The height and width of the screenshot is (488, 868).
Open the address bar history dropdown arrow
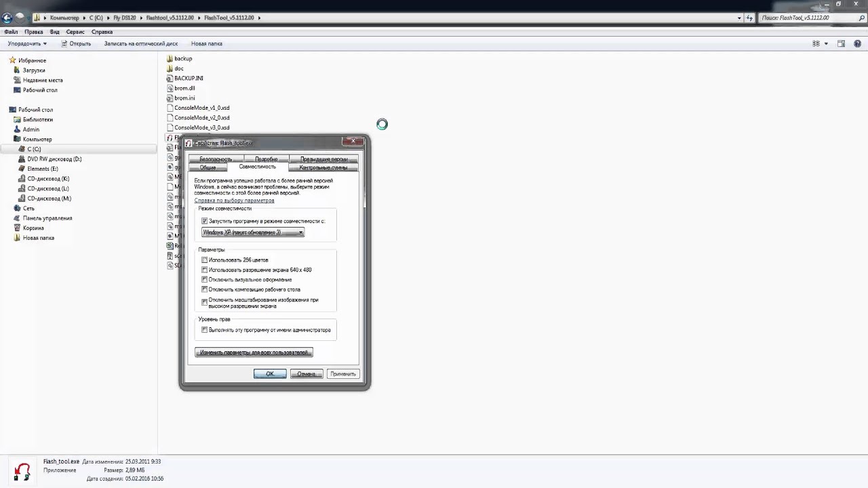coord(739,18)
